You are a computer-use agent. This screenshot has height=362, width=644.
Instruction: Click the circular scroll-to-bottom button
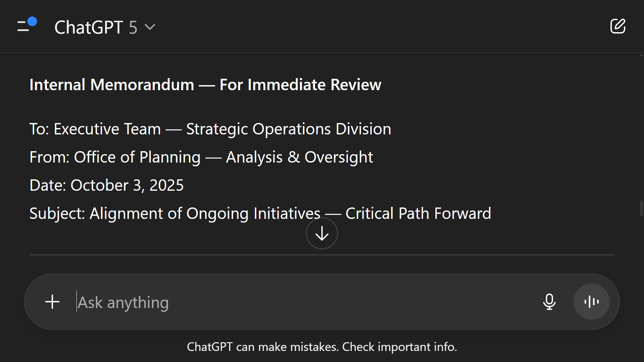(321, 233)
